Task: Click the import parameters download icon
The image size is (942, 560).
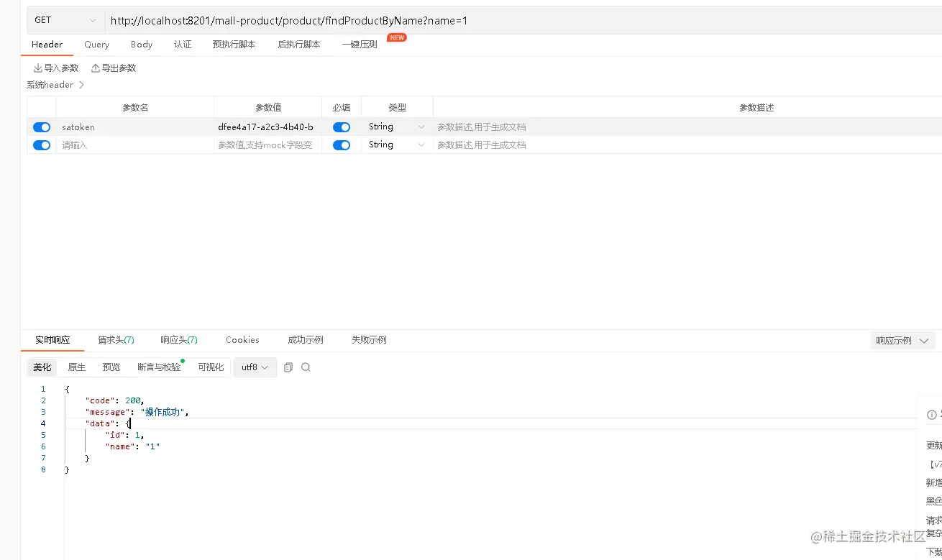Action: pyautogui.click(x=38, y=68)
